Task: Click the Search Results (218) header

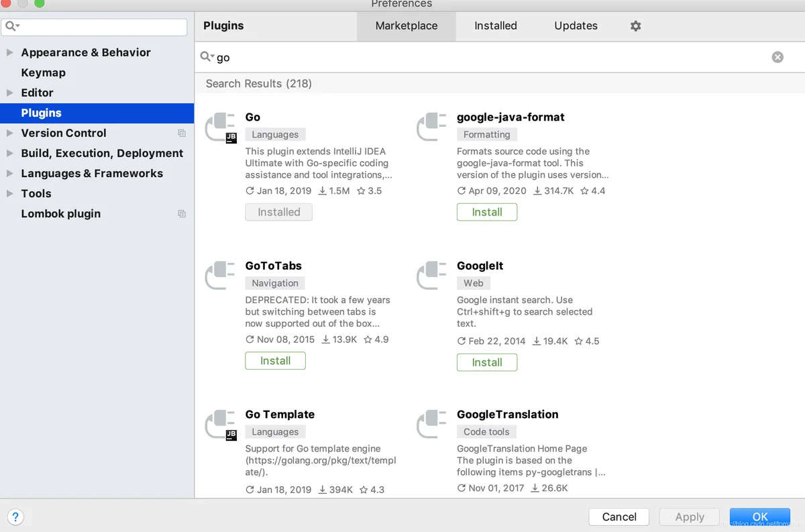Action: [259, 84]
